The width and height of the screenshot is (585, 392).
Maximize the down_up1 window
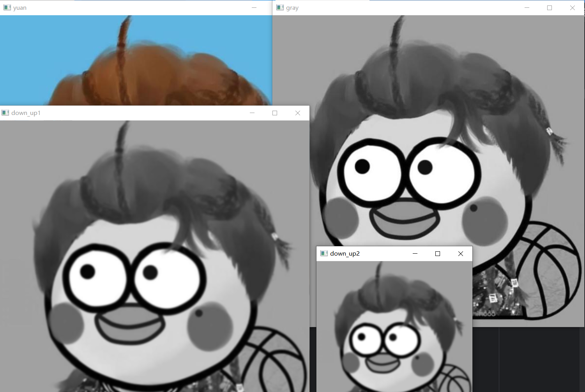(x=275, y=113)
